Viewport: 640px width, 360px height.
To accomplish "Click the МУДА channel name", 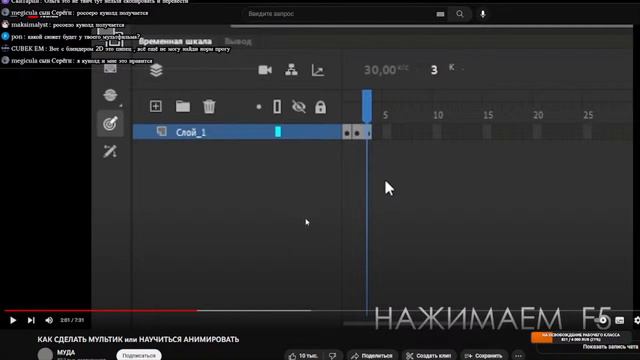I will coord(66,352).
